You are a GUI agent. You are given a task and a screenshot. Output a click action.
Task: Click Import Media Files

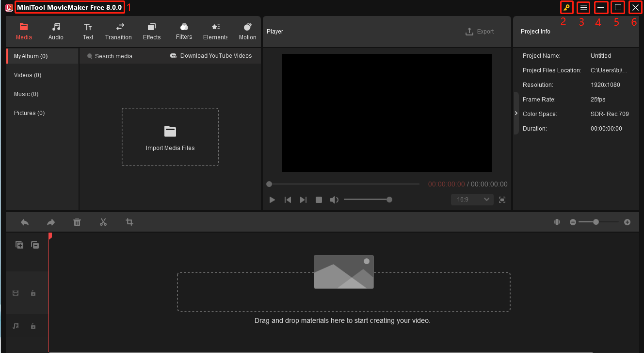[x=170, y=137]
